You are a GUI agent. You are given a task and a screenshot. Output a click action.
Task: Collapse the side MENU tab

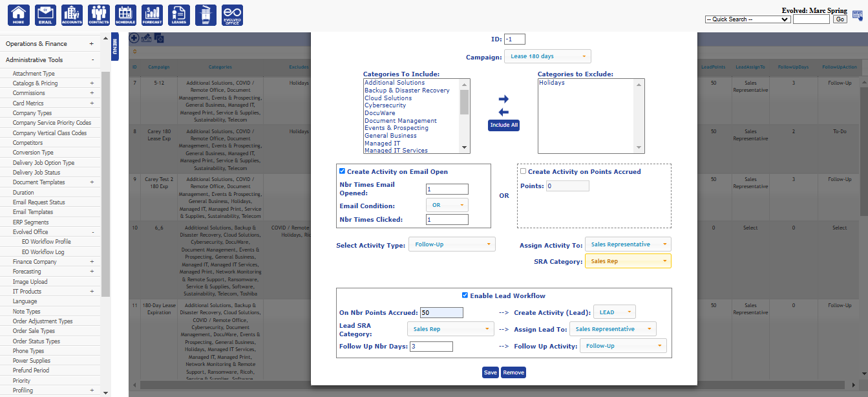pos(115,46)
